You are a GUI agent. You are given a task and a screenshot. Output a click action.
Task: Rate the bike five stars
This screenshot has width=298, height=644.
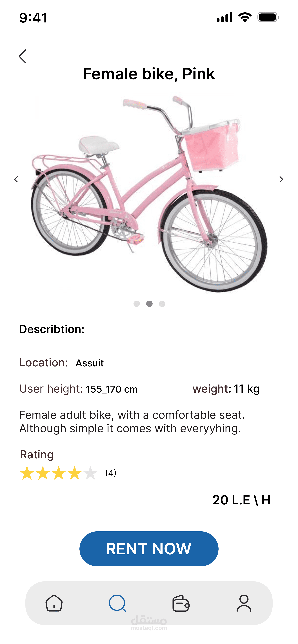coord(90,473)
